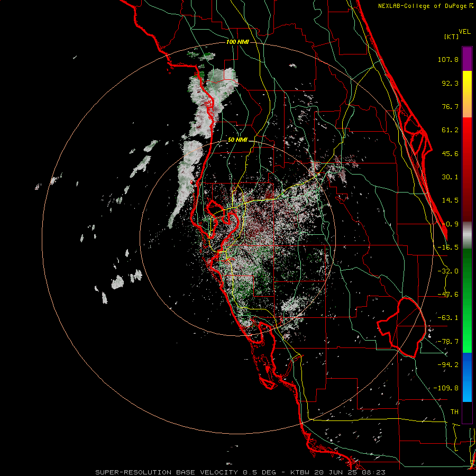Select the 45.6 scale value
Screen dimensions: 476x476
tap(450, 153)
